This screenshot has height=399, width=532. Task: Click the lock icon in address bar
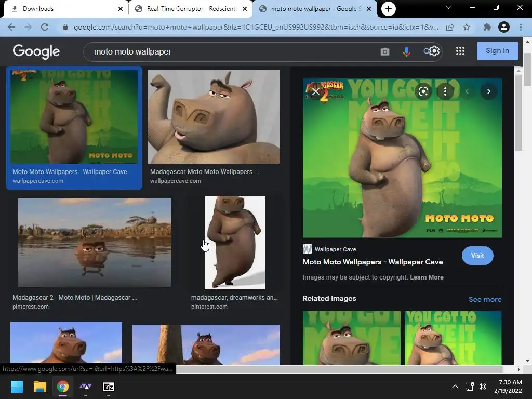click(65, 27)
